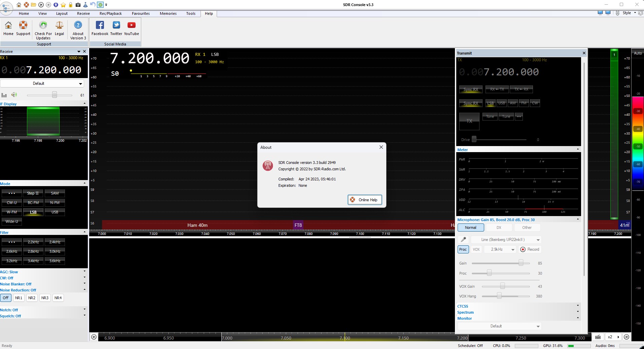Toggle the VOX button in the Microphone section

tap(476, 249)
